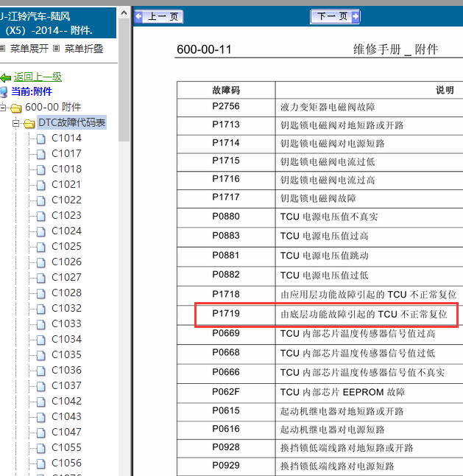
Task: Select fault code P1713 cell
Action: (x=226, y=125)
